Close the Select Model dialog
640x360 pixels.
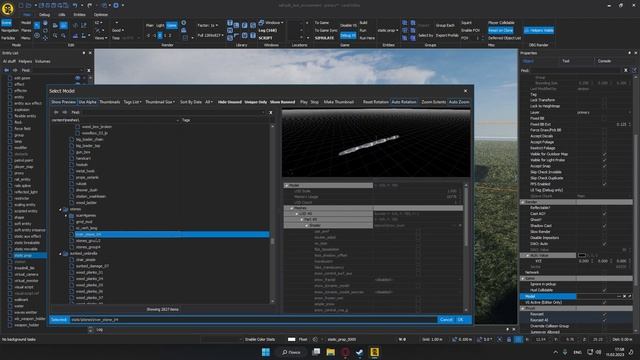pos(465,91)
